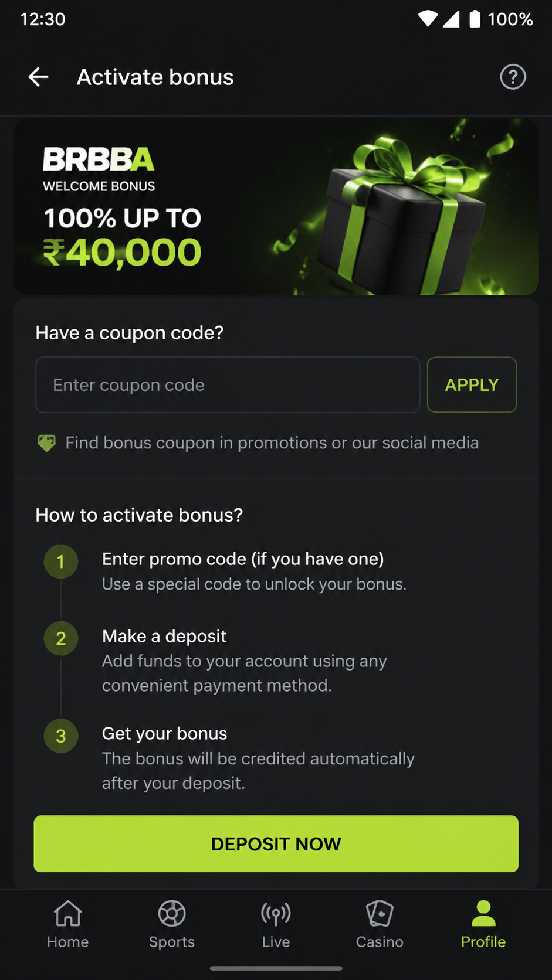Open the help question mark icon
Image resolution: width=552 pixels, height=980 pixels.
tap(513, 77)
